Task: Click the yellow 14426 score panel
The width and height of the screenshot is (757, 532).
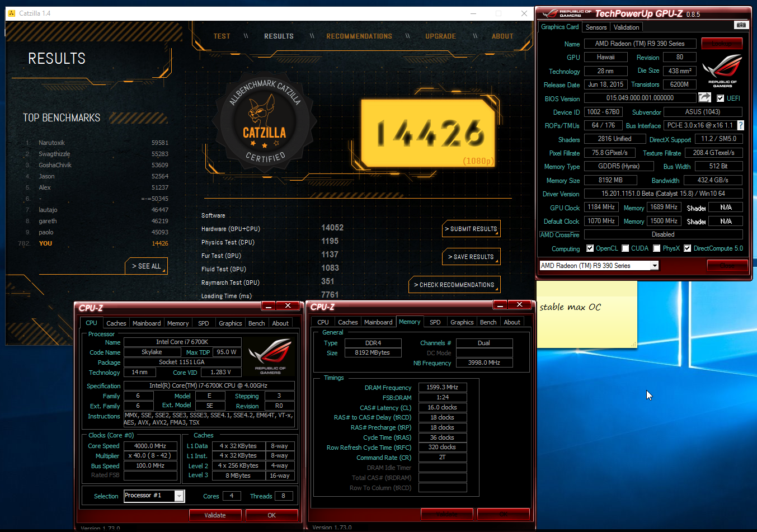Action: (428, 133)
